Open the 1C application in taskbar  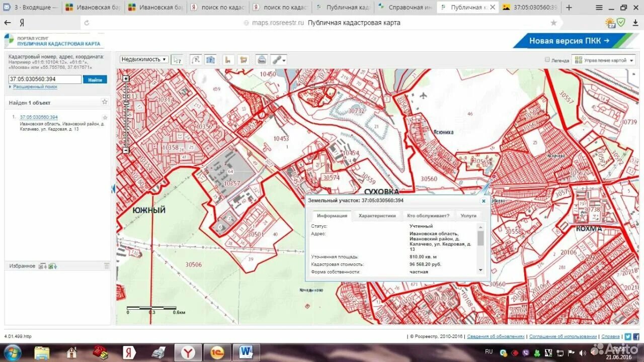point(217,352)
